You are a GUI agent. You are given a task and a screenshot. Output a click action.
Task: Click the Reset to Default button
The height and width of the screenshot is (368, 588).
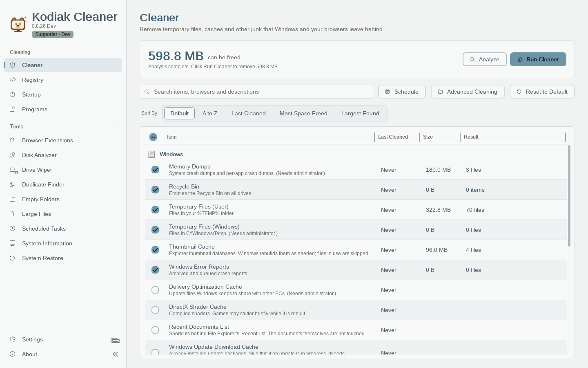pos(542,92)
